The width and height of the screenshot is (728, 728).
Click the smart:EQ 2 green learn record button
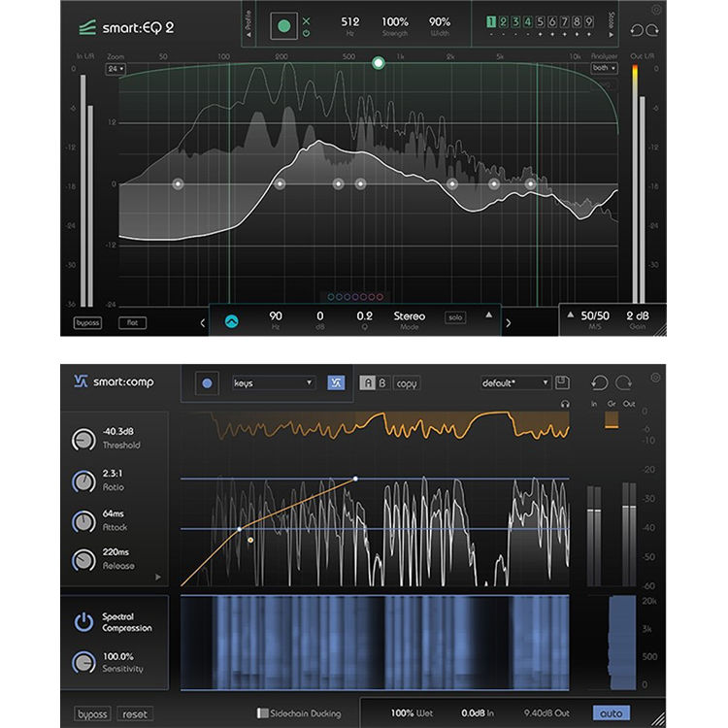(283, 26)
